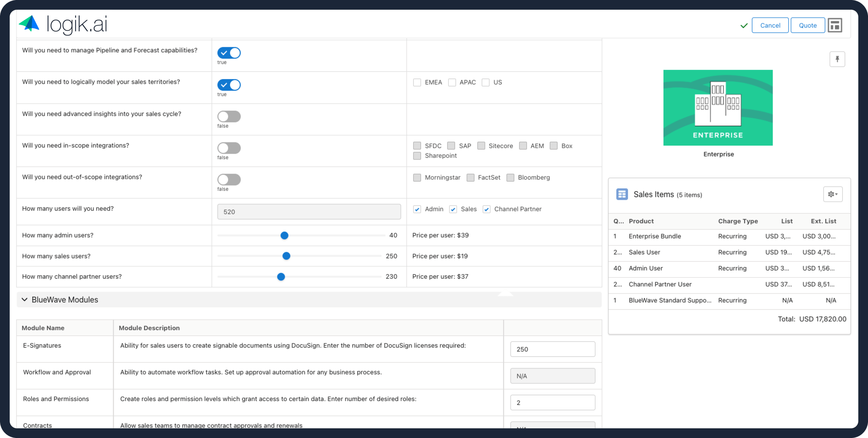Click the Ext. List column header
868x438 pixels.
(x=823, y=221)
